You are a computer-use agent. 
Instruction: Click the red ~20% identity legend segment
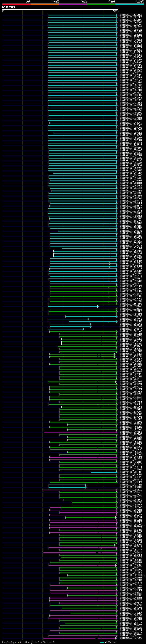coord(16,4)
